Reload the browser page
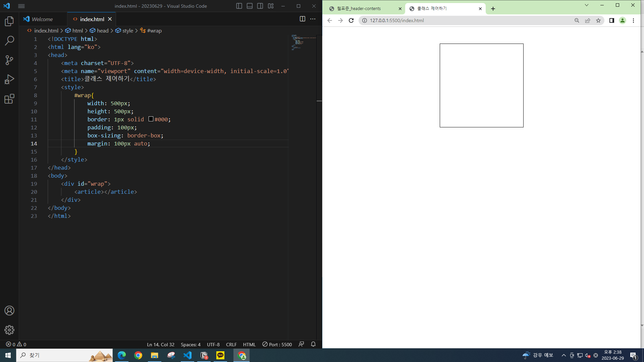 [351, 20]
